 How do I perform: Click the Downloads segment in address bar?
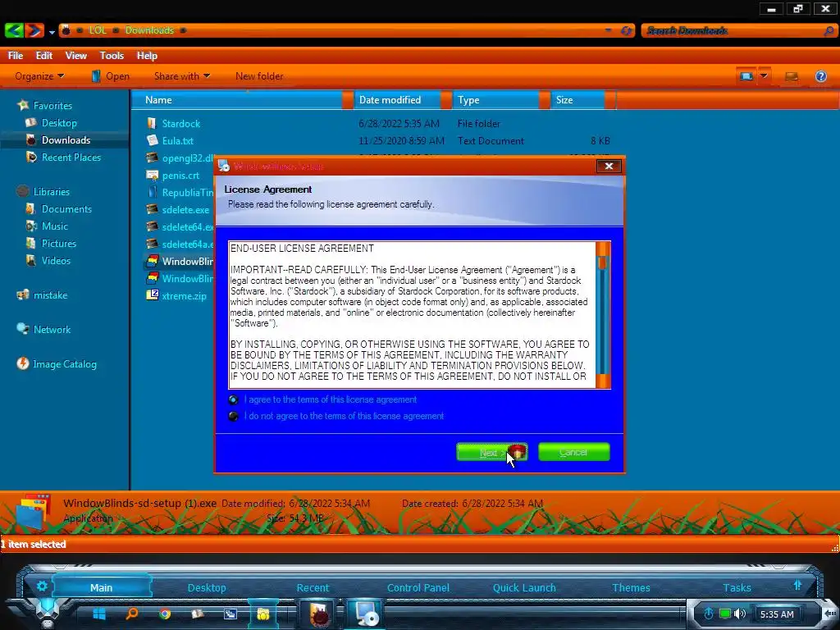tap(149, 30)
